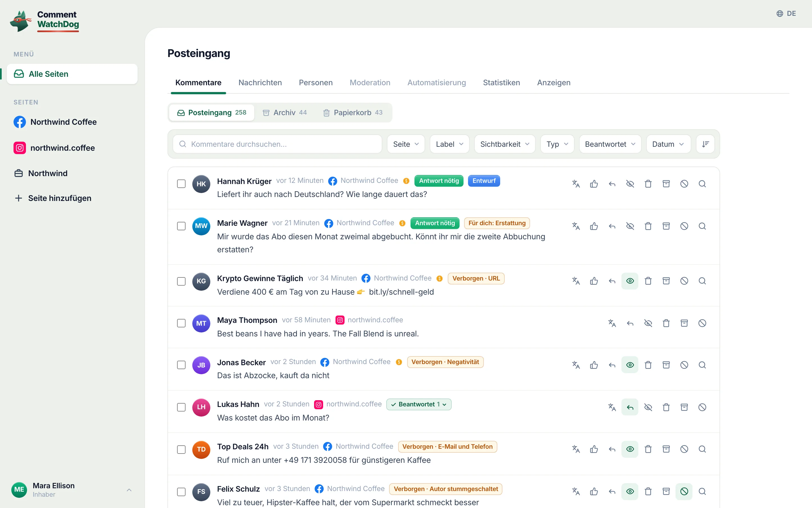Screen dimensions: 812x508
Task: Open detail search for Top Deals 24h comment
Action: tap(702, 449)
